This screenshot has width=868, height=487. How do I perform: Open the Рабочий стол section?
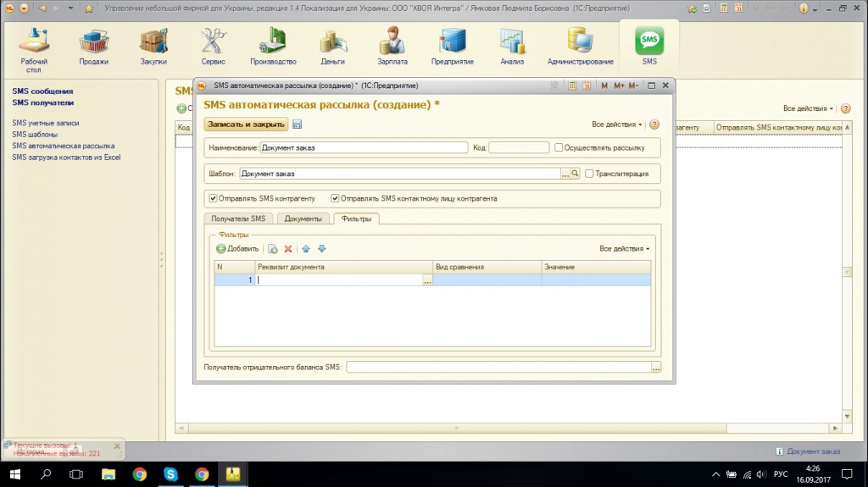(x=34, y=50)
